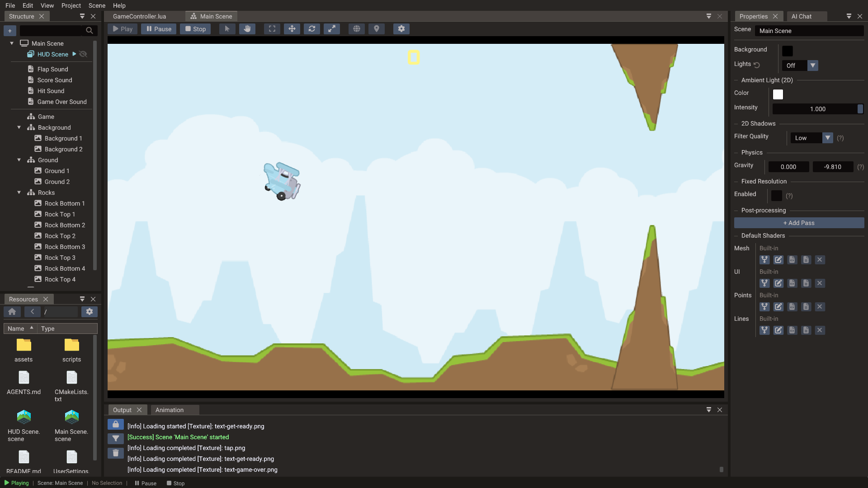Screen dimensions: 868x488
Task: Reset the Lights property
Action: pos(757,65)
